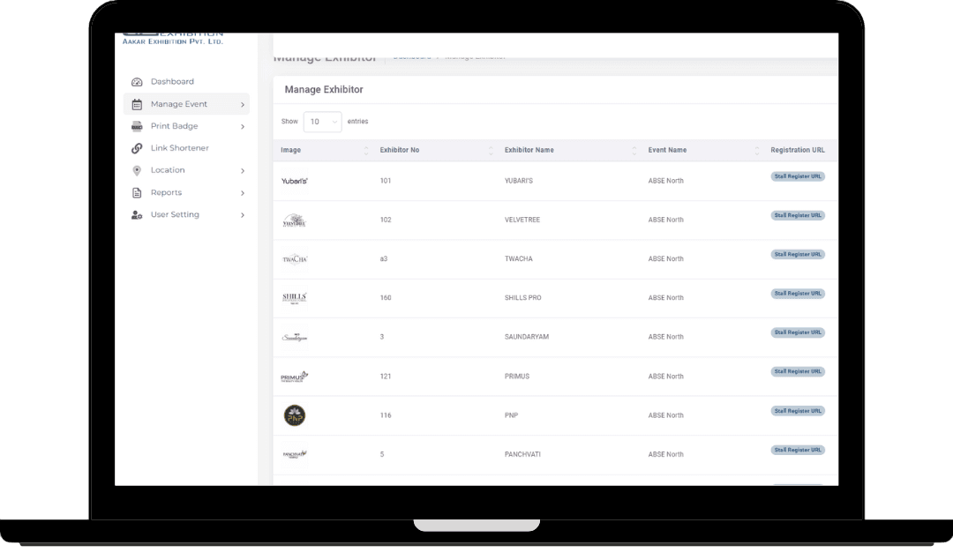This screenshot has width=953, height=560.
Task: Open Stall Register URL for PRIMUS
Action: [798, 371]
